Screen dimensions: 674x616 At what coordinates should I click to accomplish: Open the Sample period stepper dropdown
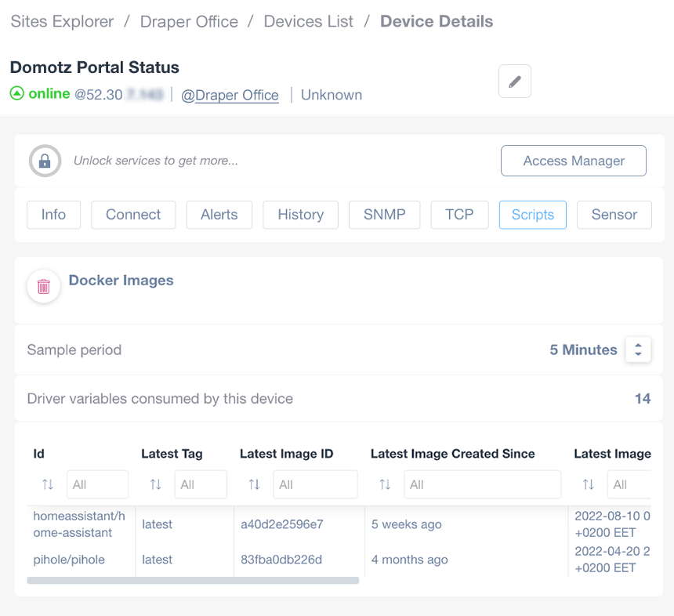point(638,350)
